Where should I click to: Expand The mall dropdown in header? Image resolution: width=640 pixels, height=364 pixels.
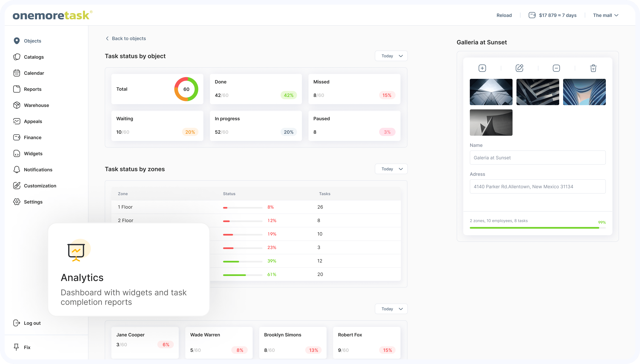point(605,15)
